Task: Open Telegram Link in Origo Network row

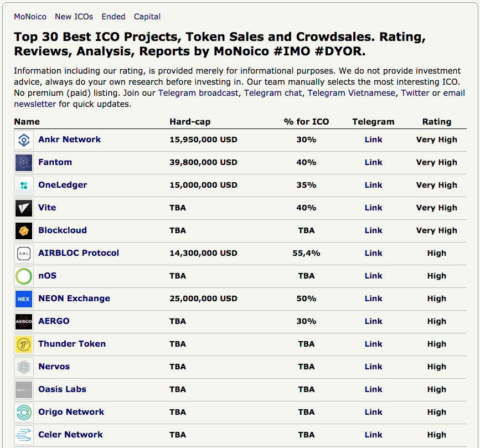Action: (x=374, y=412)
